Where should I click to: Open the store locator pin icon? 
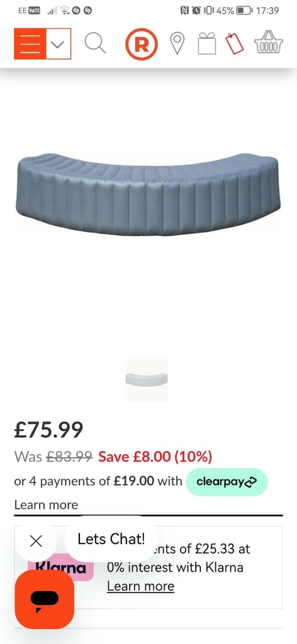(177, 43)
